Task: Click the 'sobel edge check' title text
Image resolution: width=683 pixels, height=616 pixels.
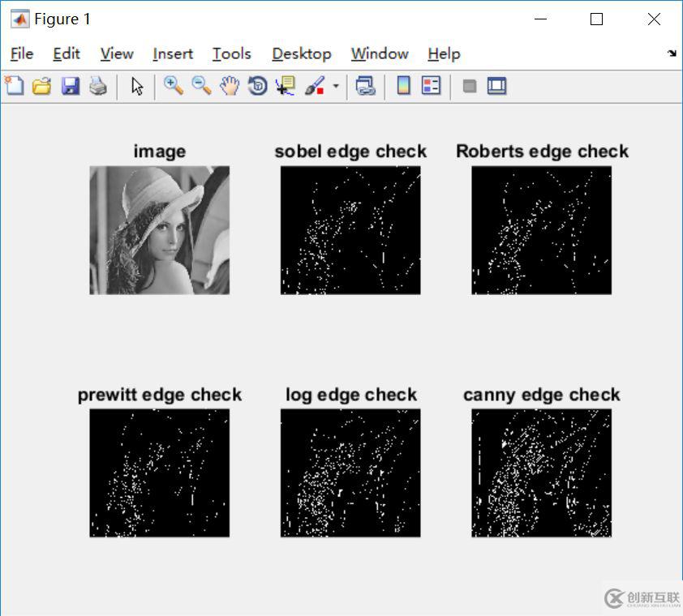Action: [350, 152]
